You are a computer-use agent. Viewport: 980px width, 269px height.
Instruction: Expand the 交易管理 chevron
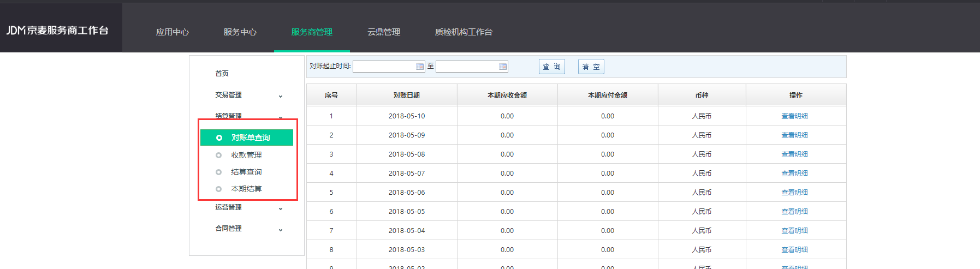(x=281, y=96)
